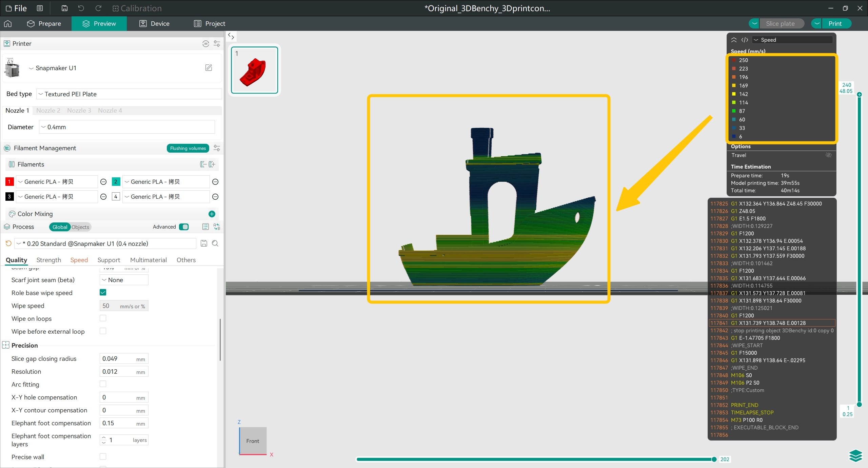Click the Save project icon in title bar
The image size is (868, 468).
tap(64, 8)
